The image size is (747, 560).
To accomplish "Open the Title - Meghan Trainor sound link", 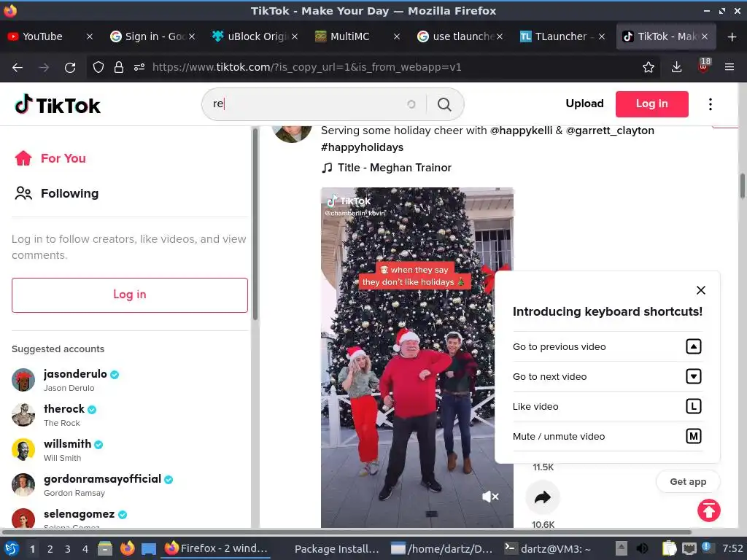I will pyautogui.click(x=387, y=168).
